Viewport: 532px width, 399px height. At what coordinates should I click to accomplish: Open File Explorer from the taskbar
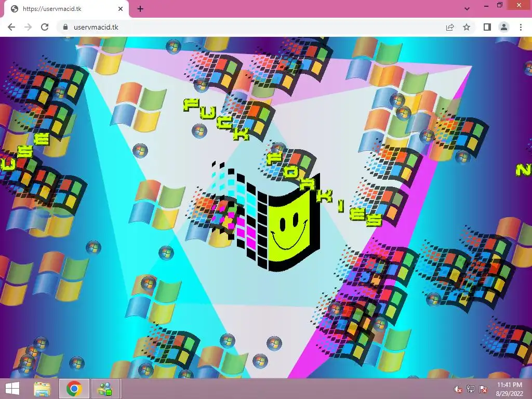tap(42, 389)
